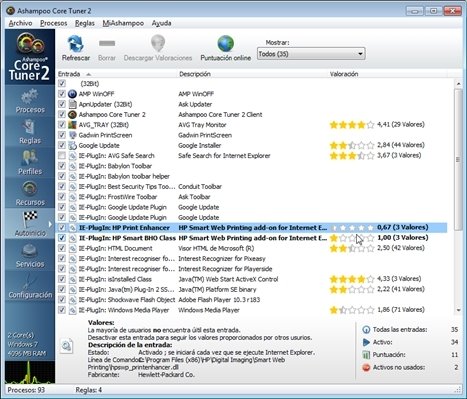Screen dimensions: 467x399
Task: Click the Gadwin PrintScreen entry icon
Action: click(72, 135)
